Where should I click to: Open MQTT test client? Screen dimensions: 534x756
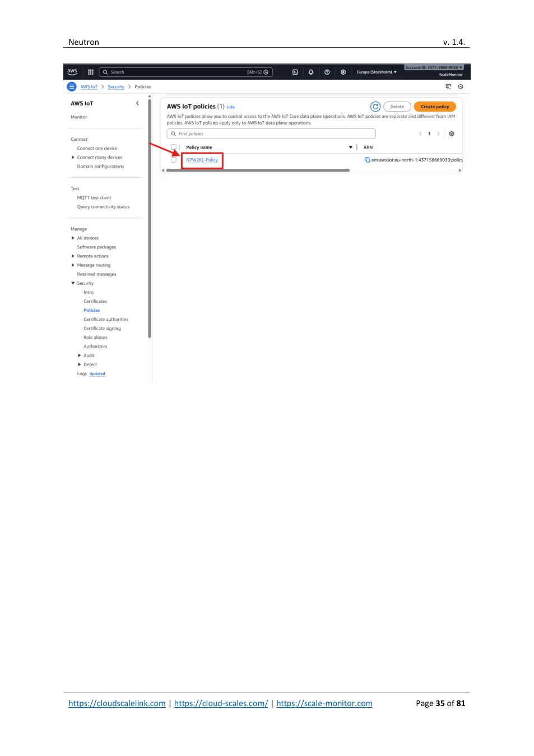point(94,197)
